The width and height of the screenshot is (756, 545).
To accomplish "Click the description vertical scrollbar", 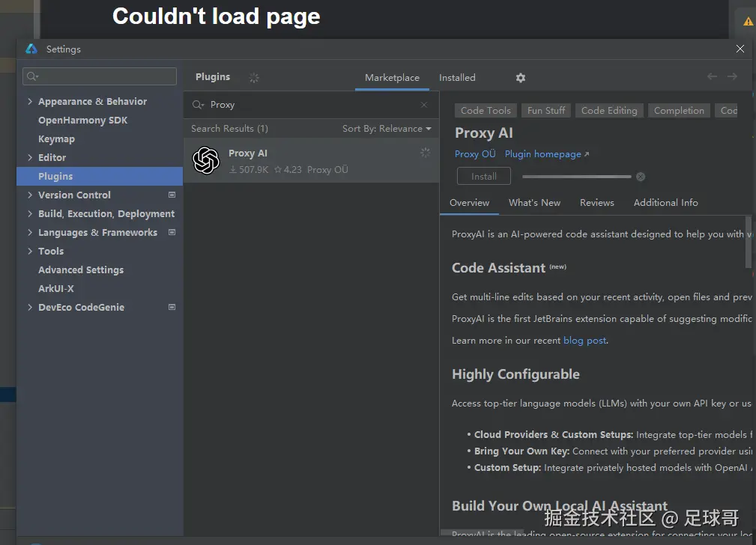I will click(749, 243).
